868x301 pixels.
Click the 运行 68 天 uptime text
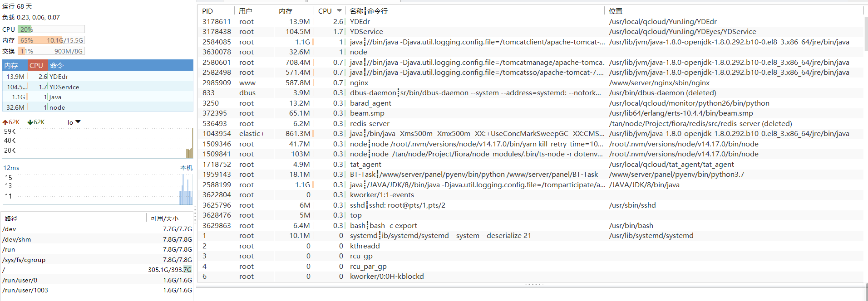17,6
